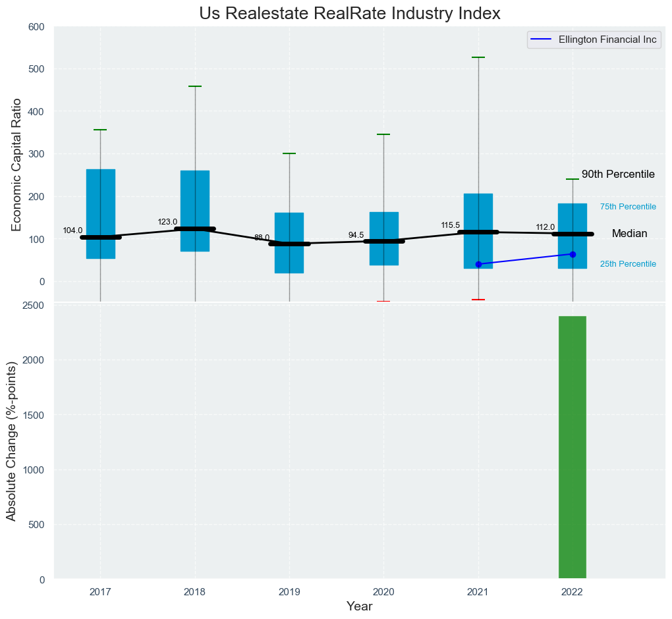Click the 115.5 median label for 2021

pyautogui.click(x=451, y=225)
